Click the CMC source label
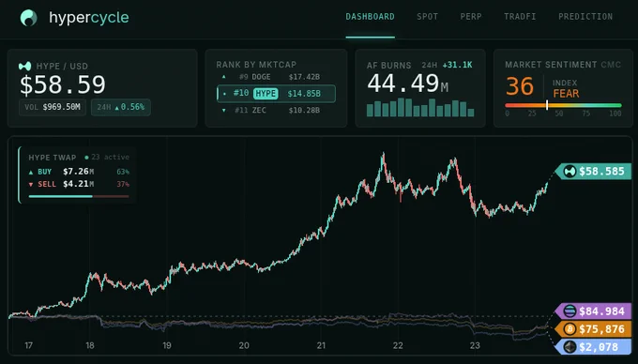638x364 pixels. [611, 65]
